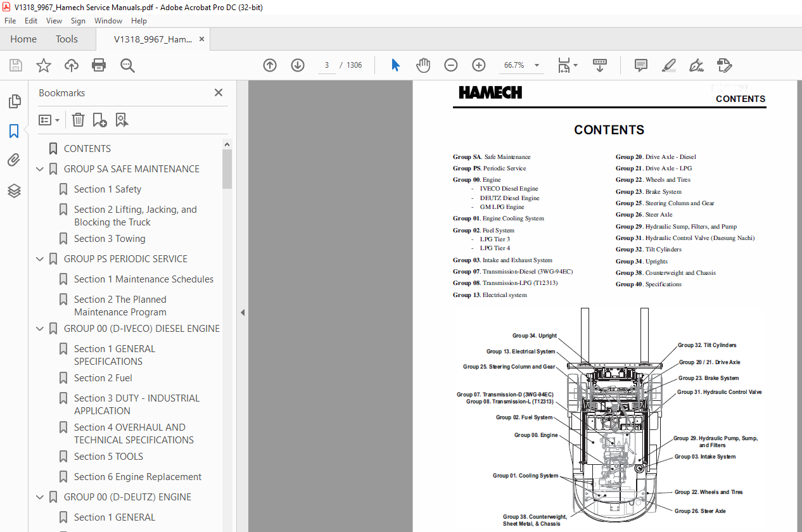This screenshot has width=802, height=532.
Task: Open the zoom level dropdown
Action: pyautogui.click(x=537, y=65)
